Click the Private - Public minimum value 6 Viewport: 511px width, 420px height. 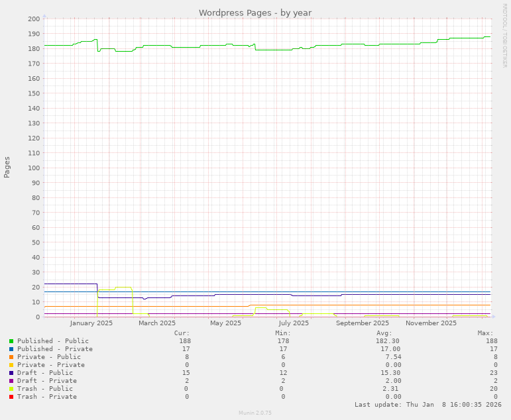click(283, 357)
